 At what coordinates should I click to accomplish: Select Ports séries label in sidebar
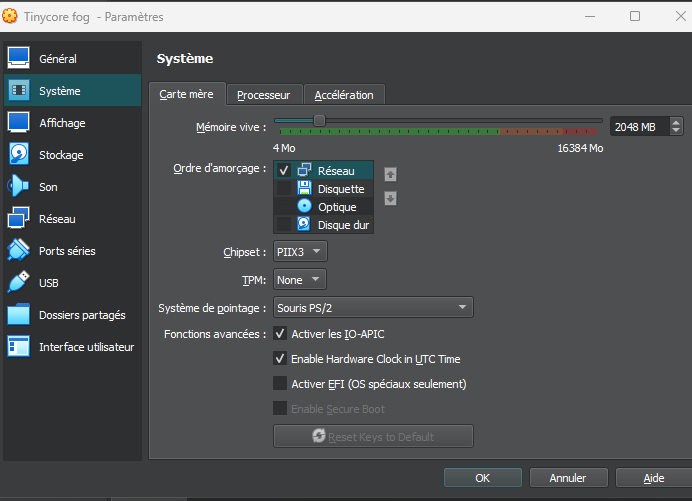point(67,251)
